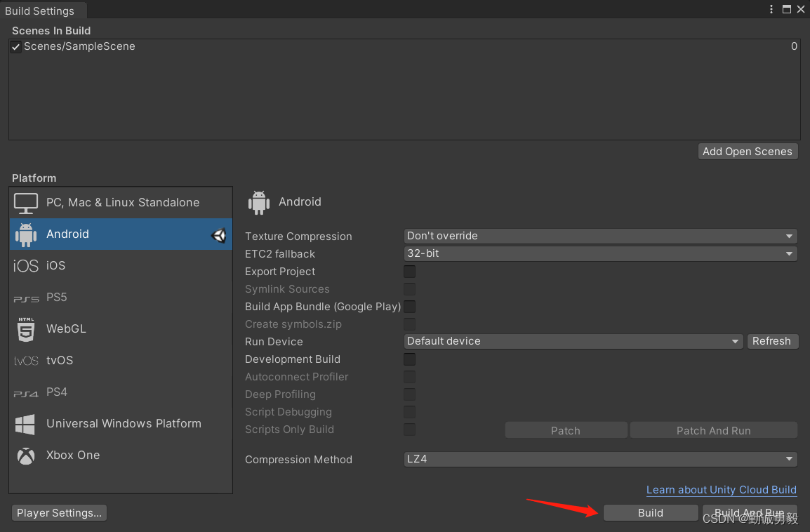Open the Run Device dropdown
The width and height of the screenshot is (810, 532).
tap(573, 341)
